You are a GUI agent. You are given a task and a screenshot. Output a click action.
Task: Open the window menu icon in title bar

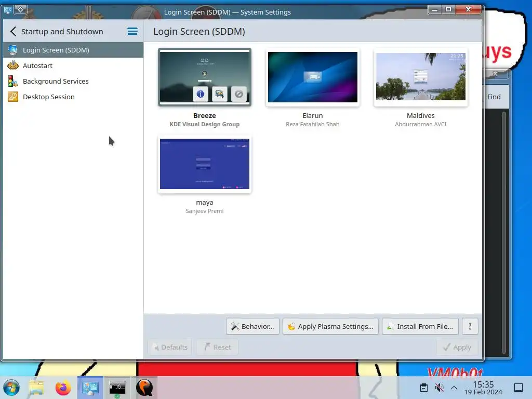click(x=8, y=10)
